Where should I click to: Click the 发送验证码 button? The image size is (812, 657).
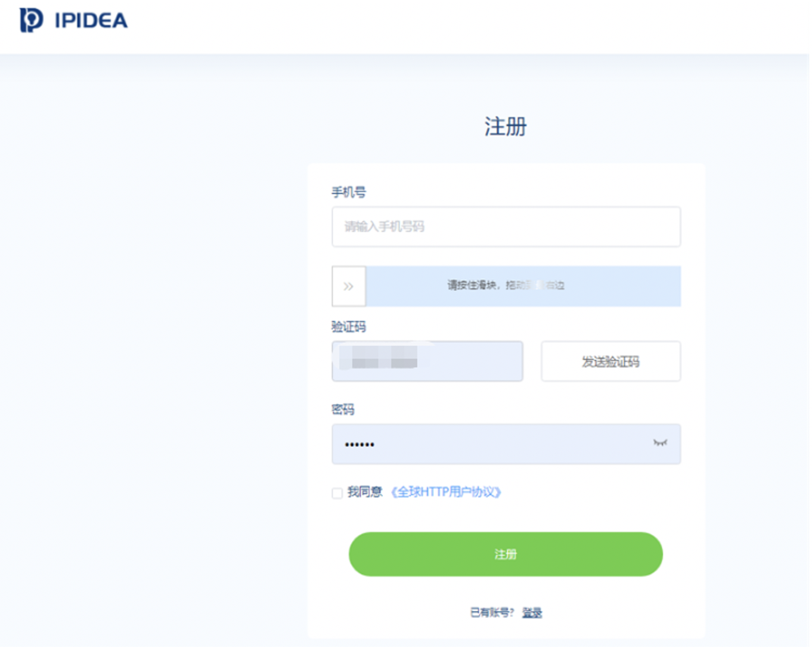(610, 361)
